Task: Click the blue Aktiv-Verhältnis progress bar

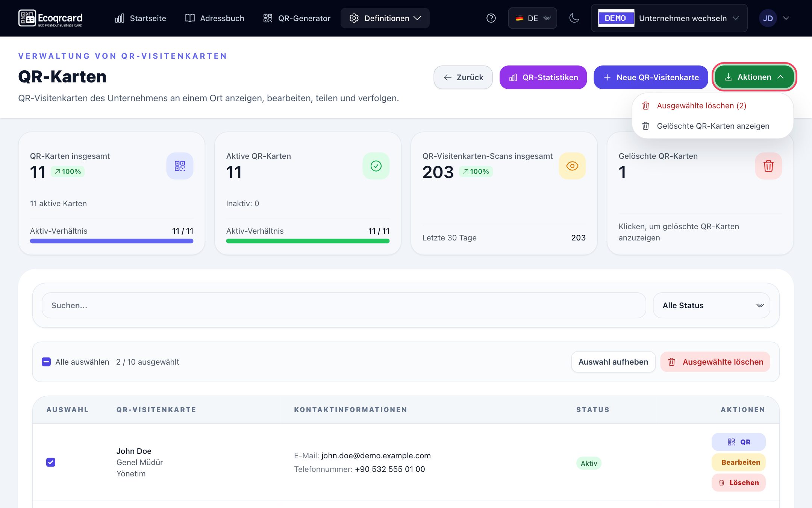Action: 112,241
